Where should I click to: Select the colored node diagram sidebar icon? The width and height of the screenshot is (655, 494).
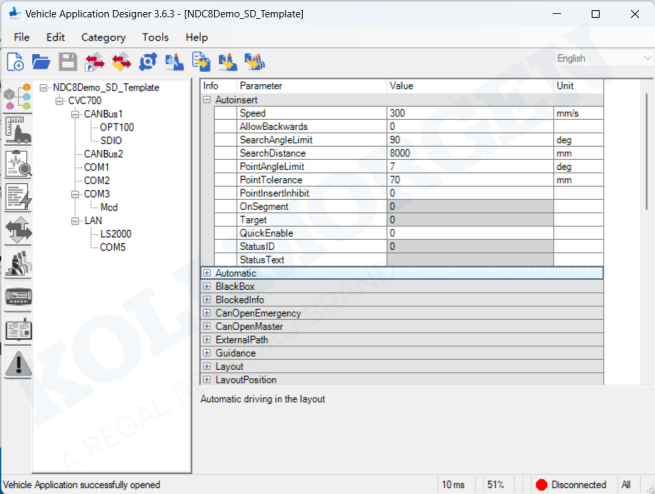click(x=18, y=98)
